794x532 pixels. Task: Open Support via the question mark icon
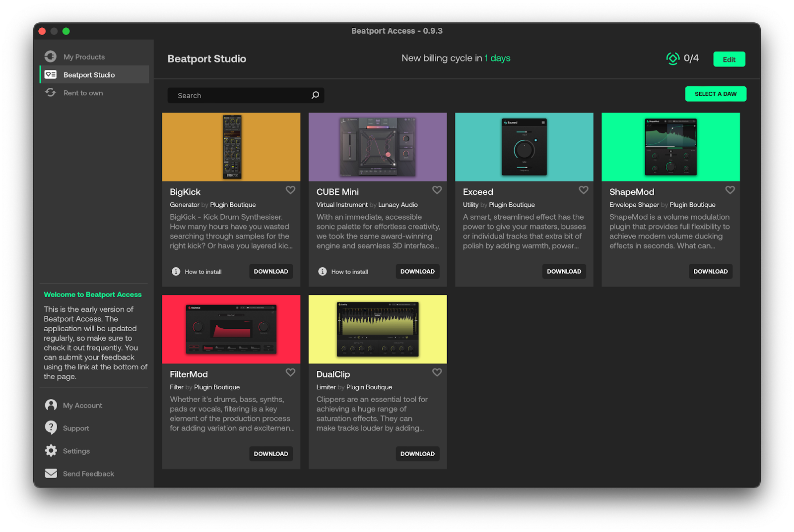tap(51, 427)
